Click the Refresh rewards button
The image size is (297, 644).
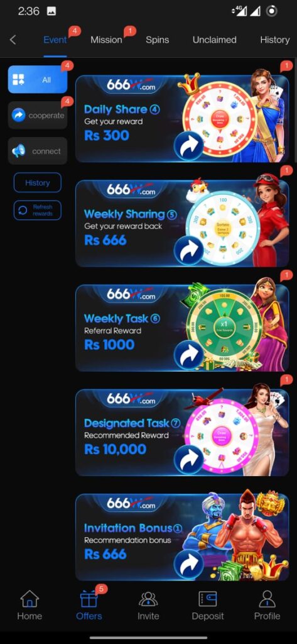[37, 210]
